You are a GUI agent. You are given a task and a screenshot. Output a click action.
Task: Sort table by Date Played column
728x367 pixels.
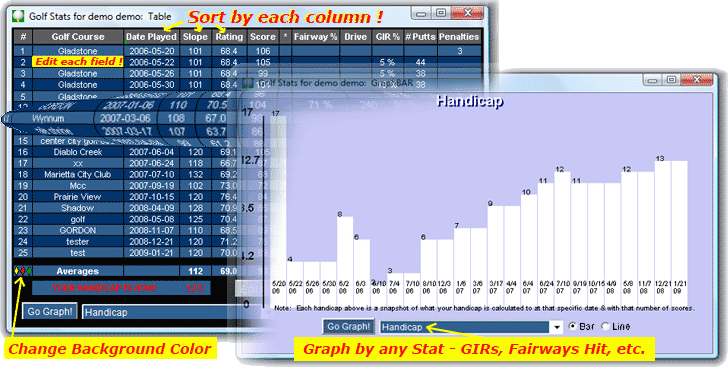(x=151, y=37)
